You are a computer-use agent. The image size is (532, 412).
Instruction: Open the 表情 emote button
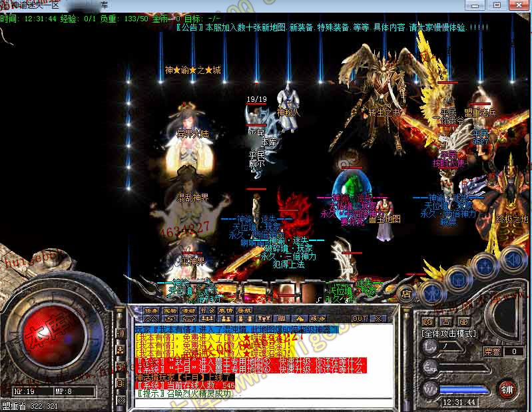click(226, 310)
